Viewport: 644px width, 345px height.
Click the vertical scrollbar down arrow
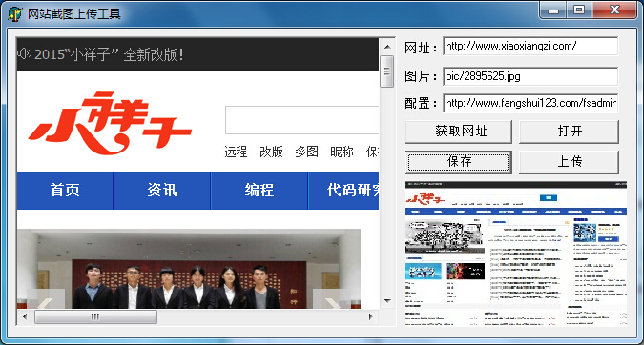tap(387, 301)
